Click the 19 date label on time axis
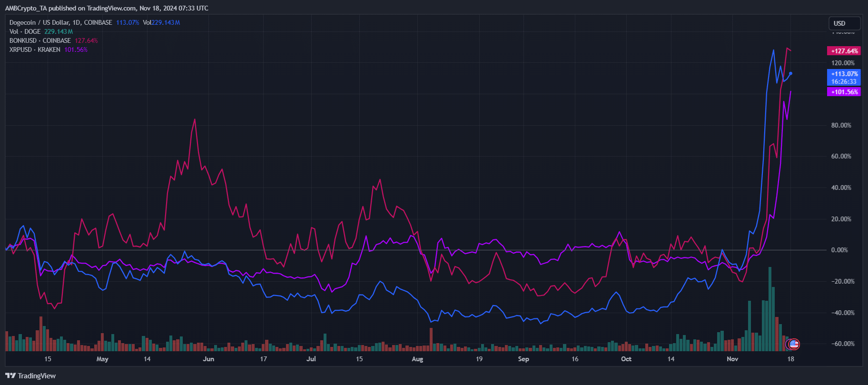This screenshot has height=385, width=868. pos(479,359)
